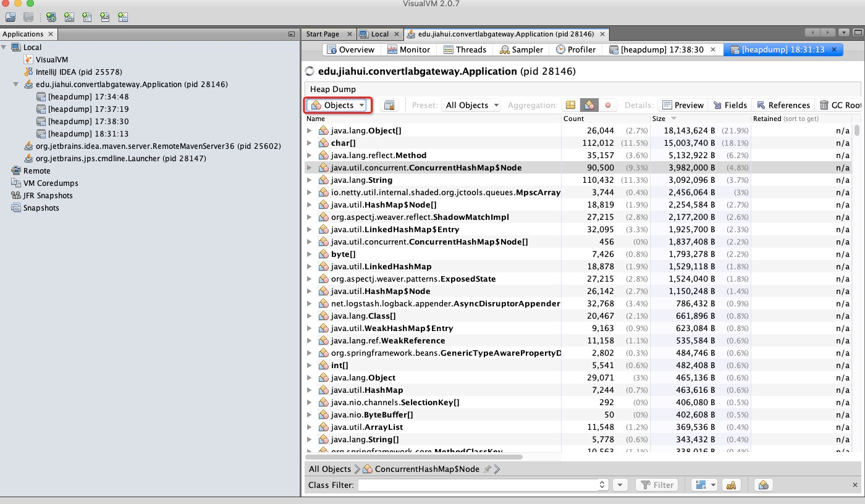865x504 pixels.
Task: Select JFR Snapshots node icon
Action: click(x=16, y=195)
